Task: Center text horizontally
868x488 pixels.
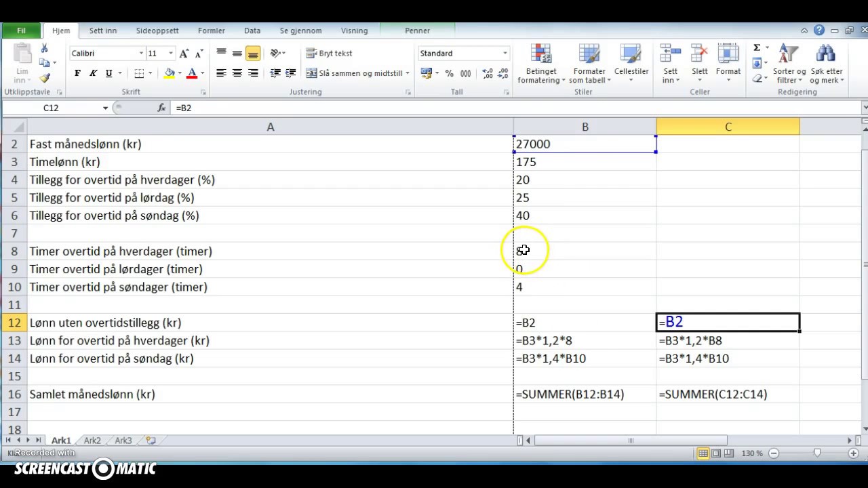Action: (237, 73)
